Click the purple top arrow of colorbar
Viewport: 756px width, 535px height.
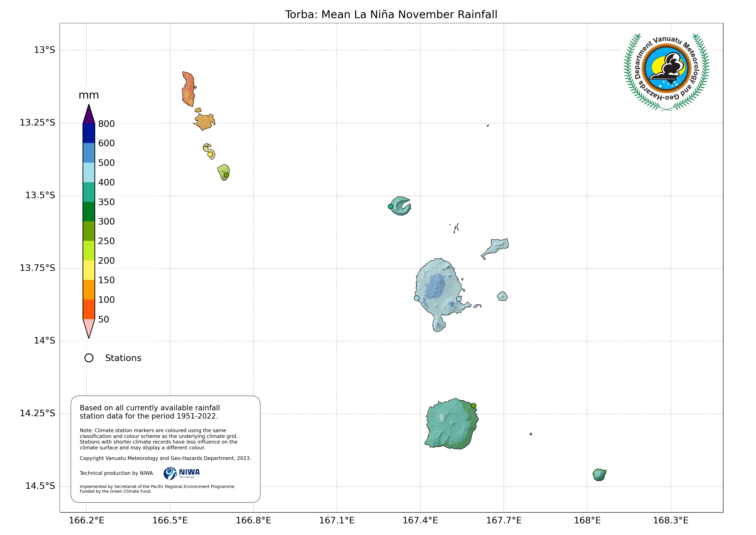pyautogui.click(x=89, y=116)
